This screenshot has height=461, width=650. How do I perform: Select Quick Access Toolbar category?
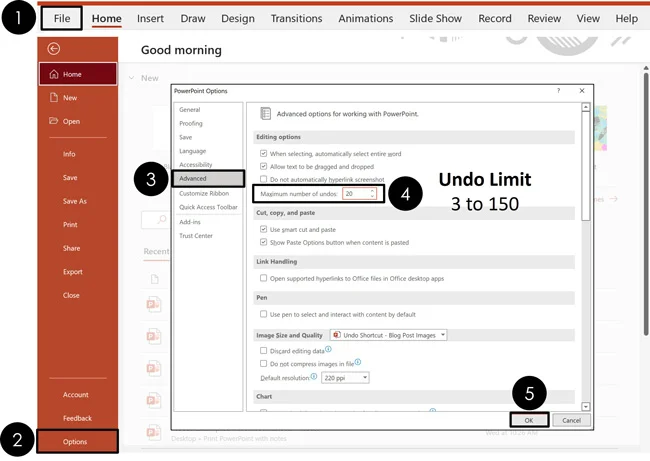pos(208,207)
